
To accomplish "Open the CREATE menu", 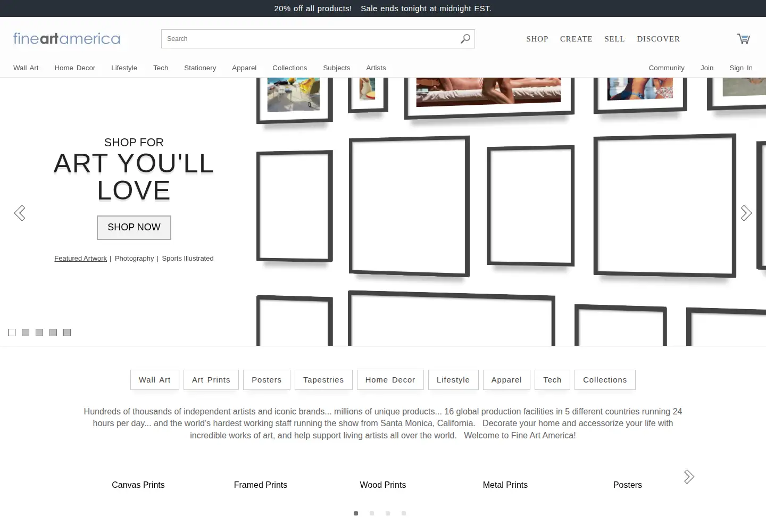I will 576,39.
